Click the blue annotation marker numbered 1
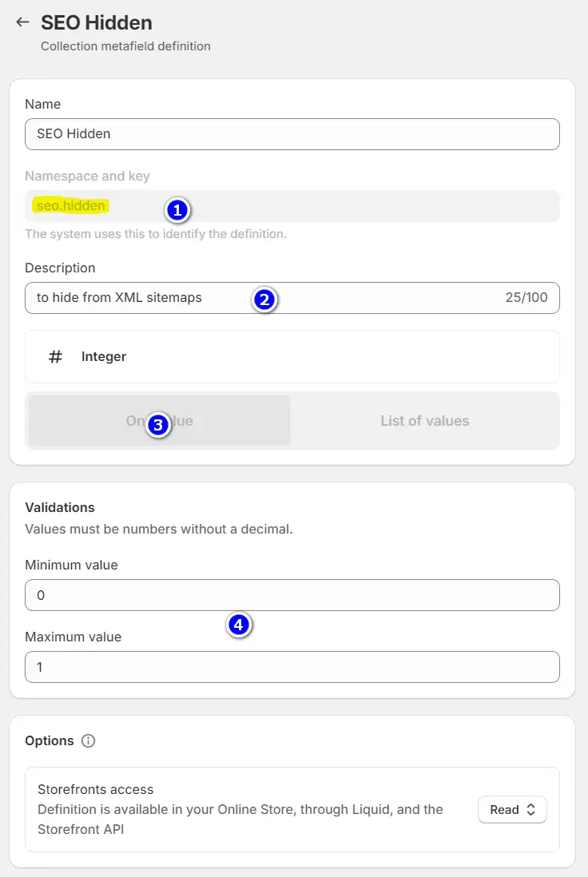588x877 pixels. tap(177, 210)
